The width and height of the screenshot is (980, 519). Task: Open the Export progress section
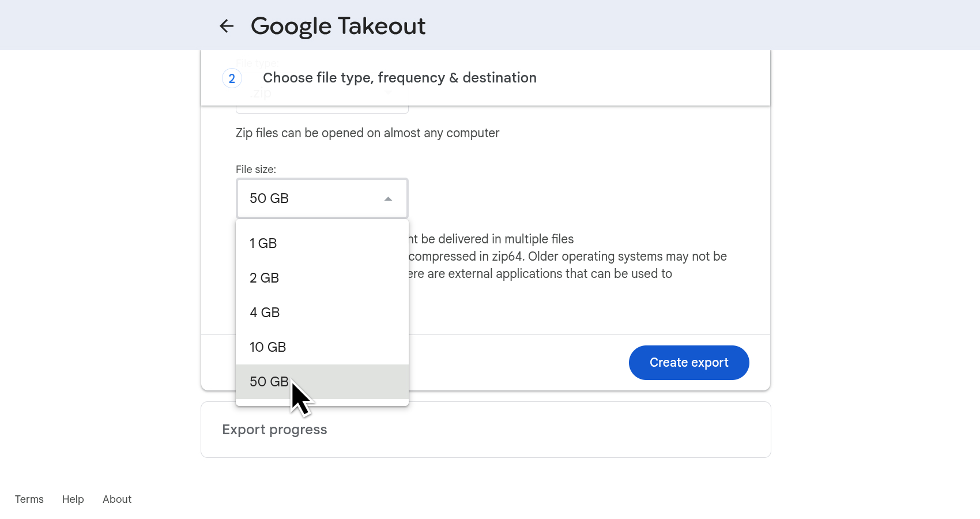tap(486, 430)
